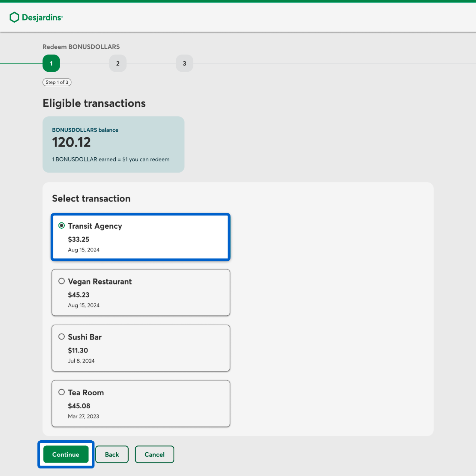Image resolution: width=476 pixels, height=476 pixels.
Task: Click the 'Select transaction' heading
Action: point(91,199)
